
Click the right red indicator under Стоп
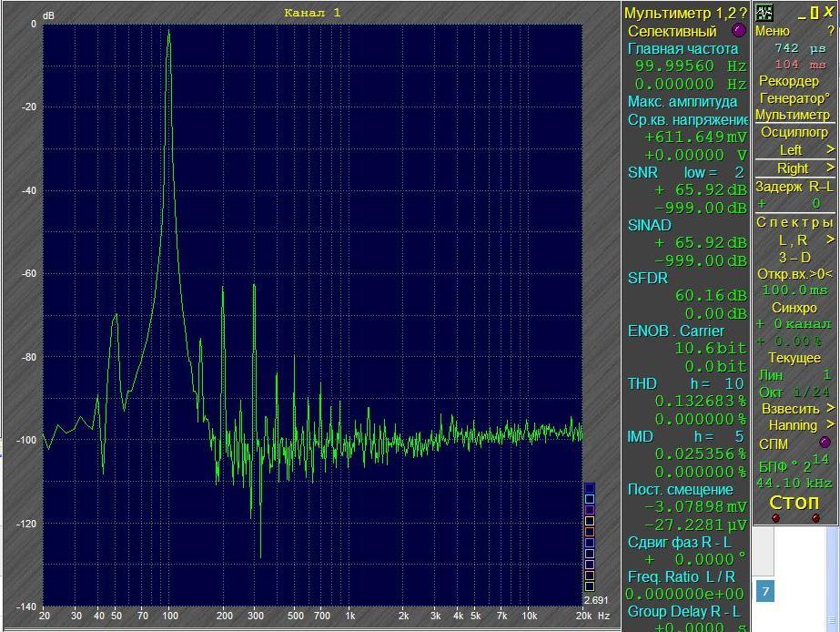pyautogui.click(x=815, y=518)
